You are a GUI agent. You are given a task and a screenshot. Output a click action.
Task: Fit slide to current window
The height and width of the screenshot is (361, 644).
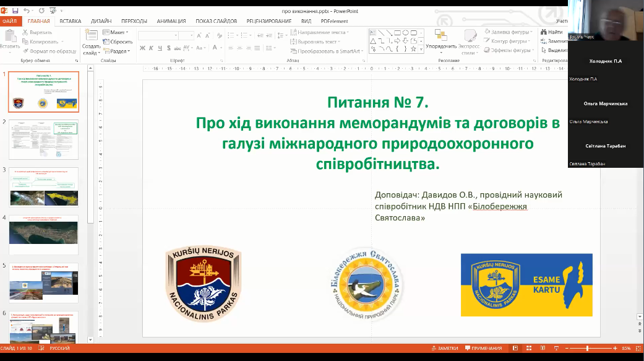coord(638,348)
